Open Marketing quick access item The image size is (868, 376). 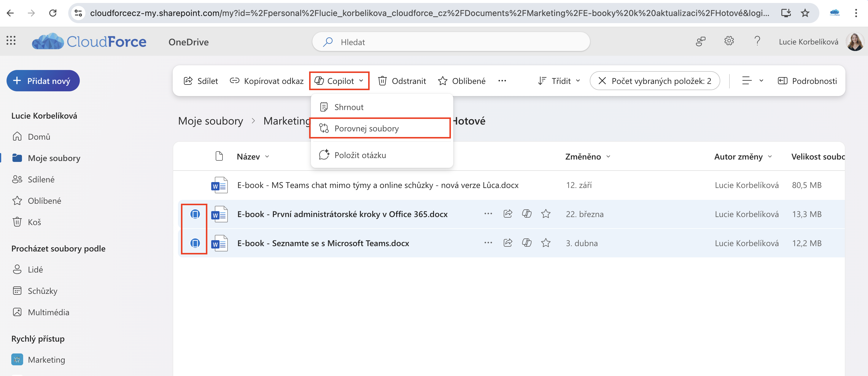(38, 360)
